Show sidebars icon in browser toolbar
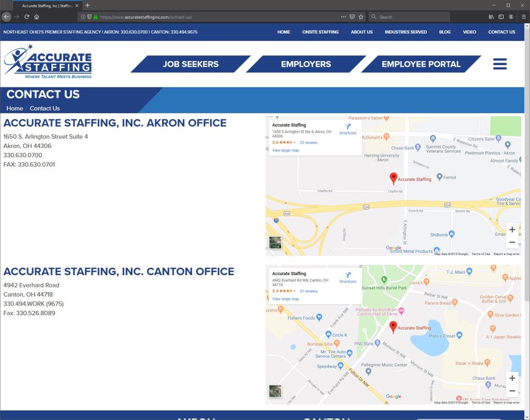530x420 pixels. tap(501, 17)
